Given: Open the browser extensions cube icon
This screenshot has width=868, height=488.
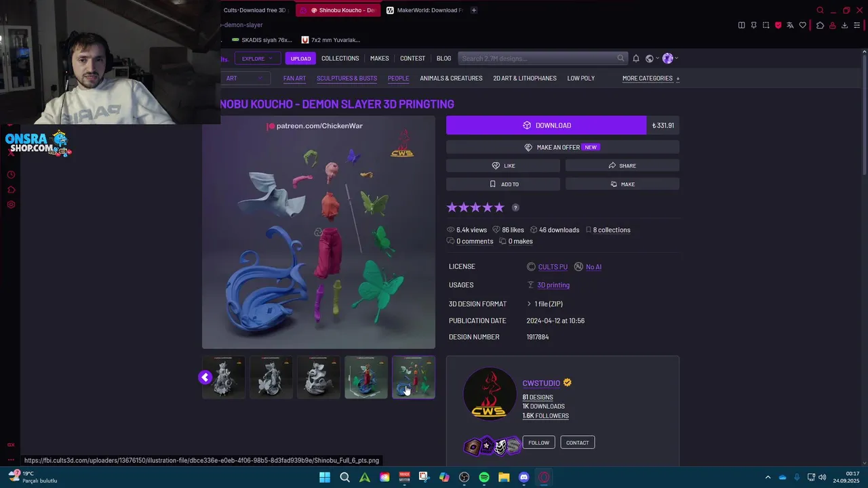Looking at the screenshot, I should point(820,25).
